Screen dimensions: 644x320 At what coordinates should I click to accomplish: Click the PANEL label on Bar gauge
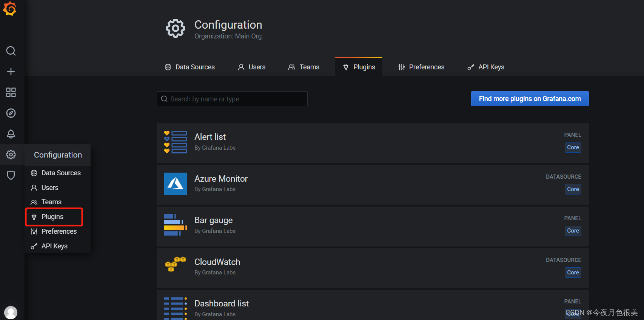[x=573, y=218]
